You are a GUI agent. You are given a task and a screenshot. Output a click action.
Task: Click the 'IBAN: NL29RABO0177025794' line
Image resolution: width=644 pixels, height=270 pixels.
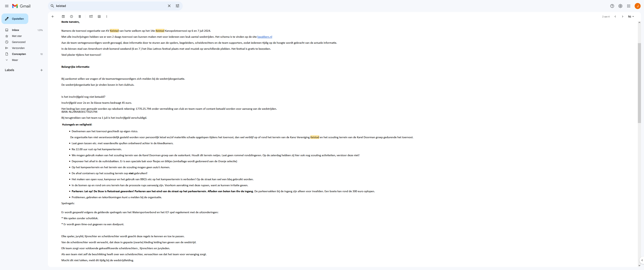tap(79, 112)
